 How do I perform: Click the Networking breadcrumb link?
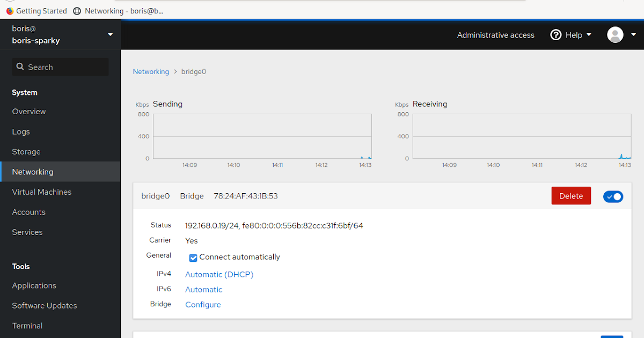[x=151, y=71]
